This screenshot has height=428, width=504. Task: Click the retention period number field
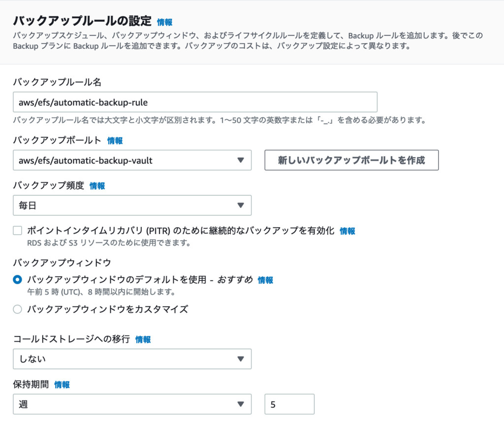point(289,404)
